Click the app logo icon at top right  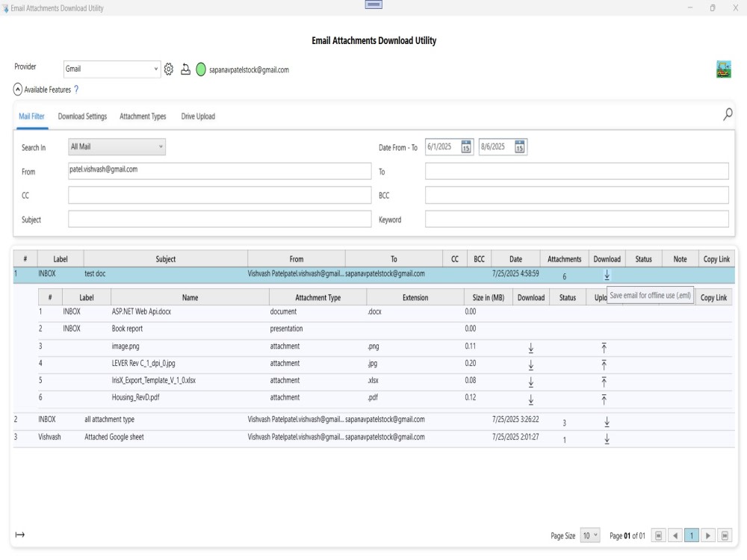click(724, 69)
